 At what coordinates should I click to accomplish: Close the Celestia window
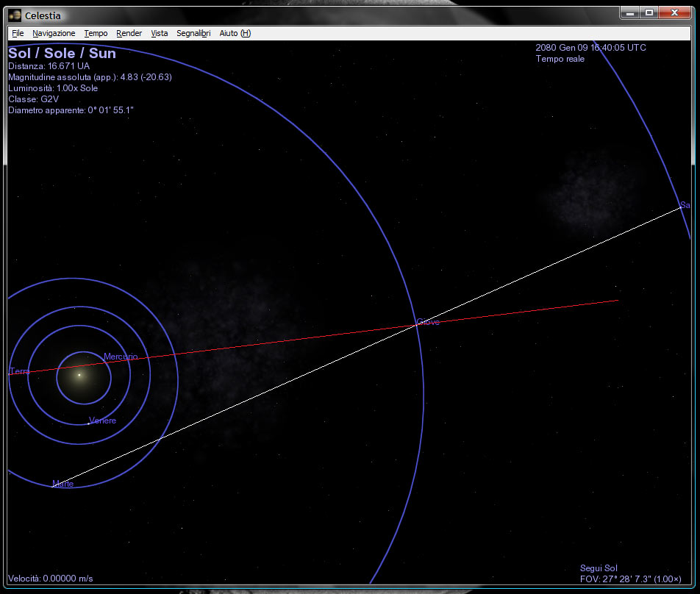(675, 13)
